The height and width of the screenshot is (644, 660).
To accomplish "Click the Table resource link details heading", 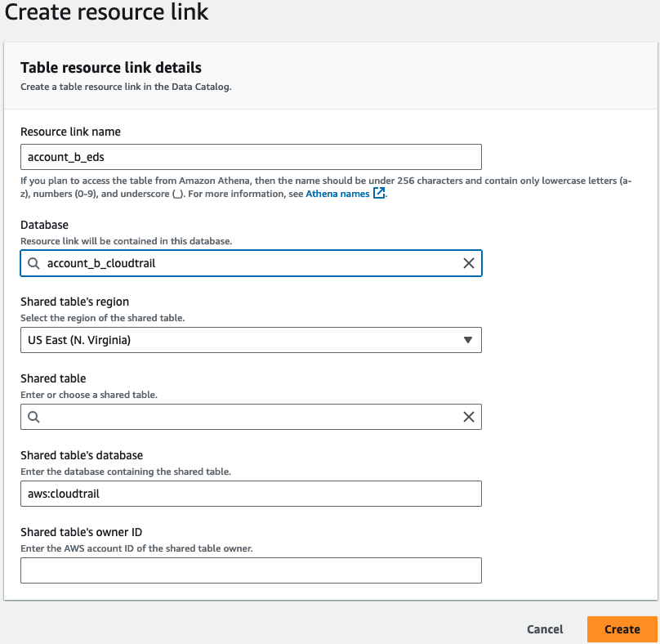I will click(x=111, y=68).
